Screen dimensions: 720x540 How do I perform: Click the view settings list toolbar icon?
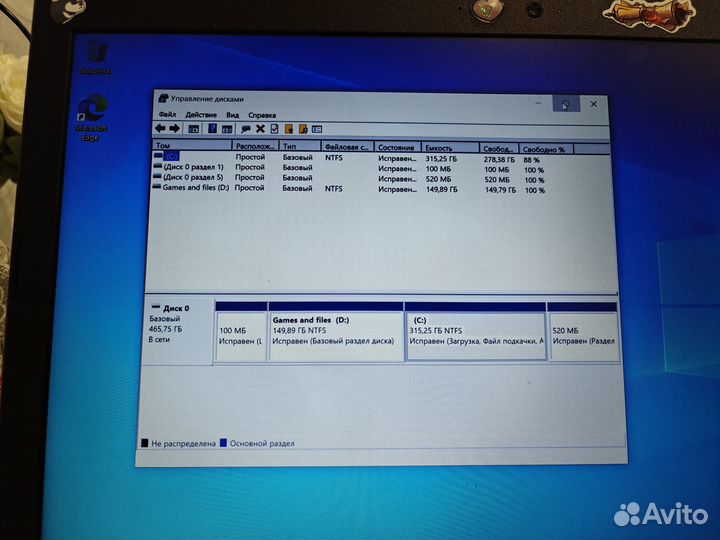[x=317, y=129]
